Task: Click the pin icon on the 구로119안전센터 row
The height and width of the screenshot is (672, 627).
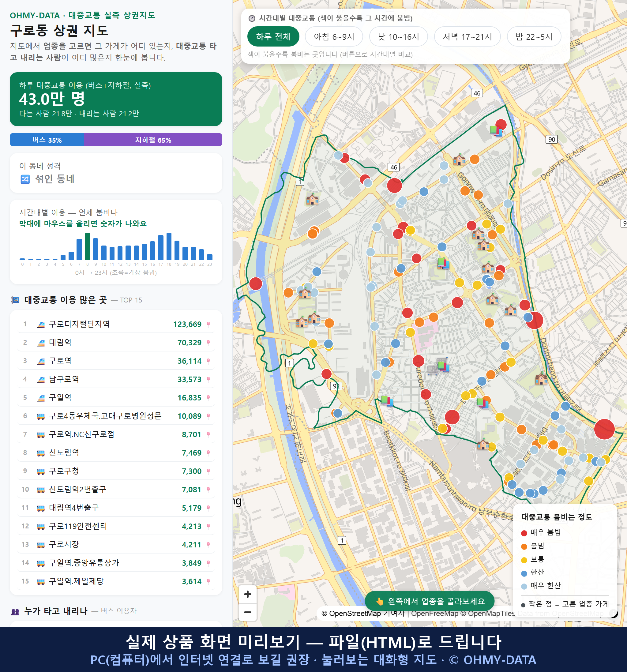Action: pos(208,526)
